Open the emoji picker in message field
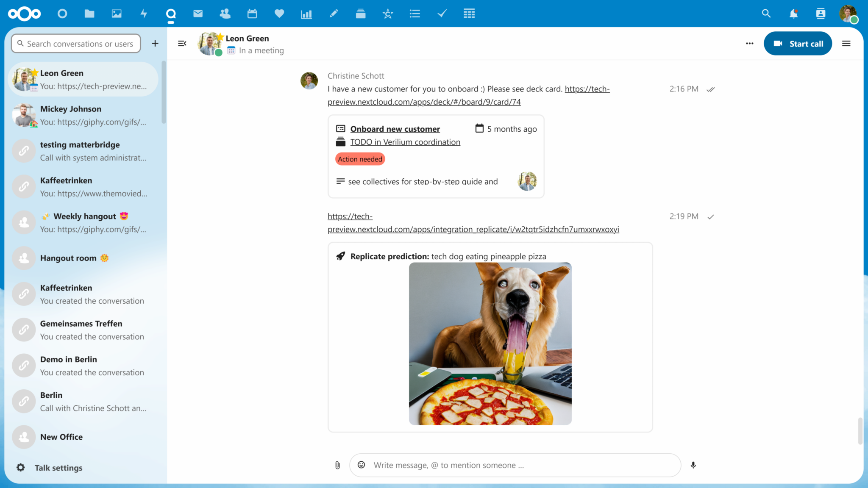 coord(362,465)
